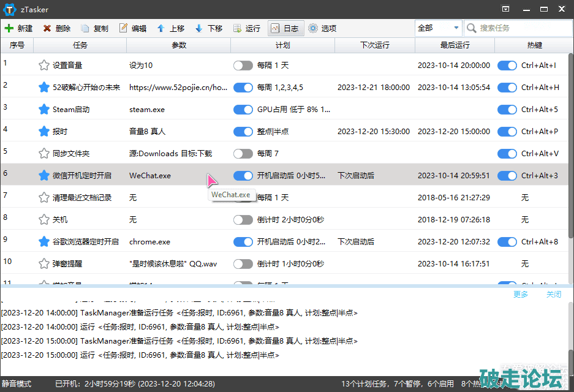This screenshot has width=574, height=392.
Task: Disable the schedule toggle for Steam启动
Action: click(x=243, y=110)
